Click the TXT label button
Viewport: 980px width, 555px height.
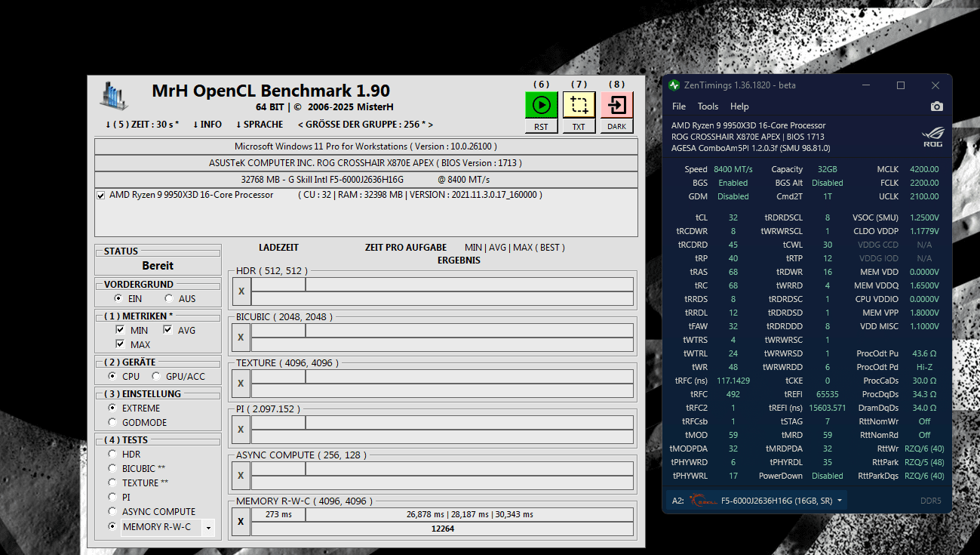(579, 127)
